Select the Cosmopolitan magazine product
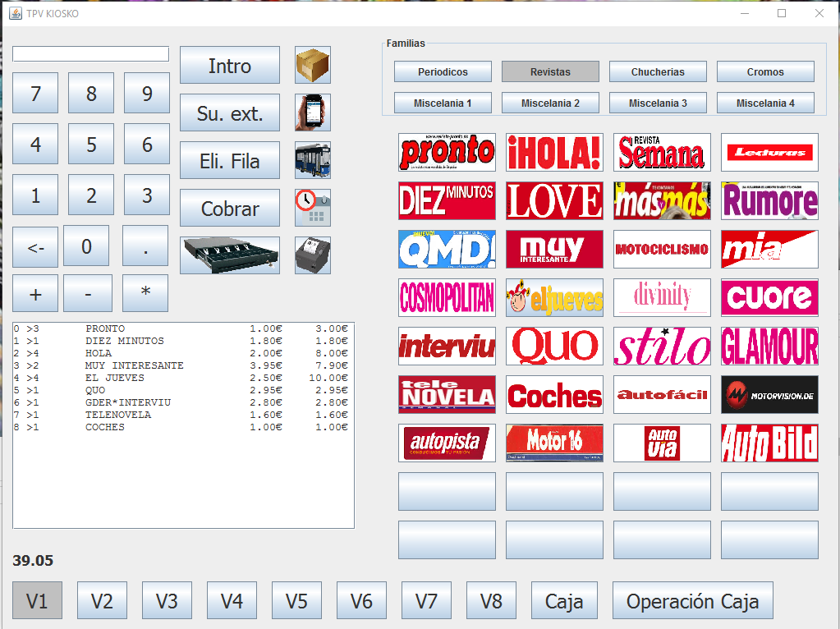840x629 pixels. tap(447, 297)
